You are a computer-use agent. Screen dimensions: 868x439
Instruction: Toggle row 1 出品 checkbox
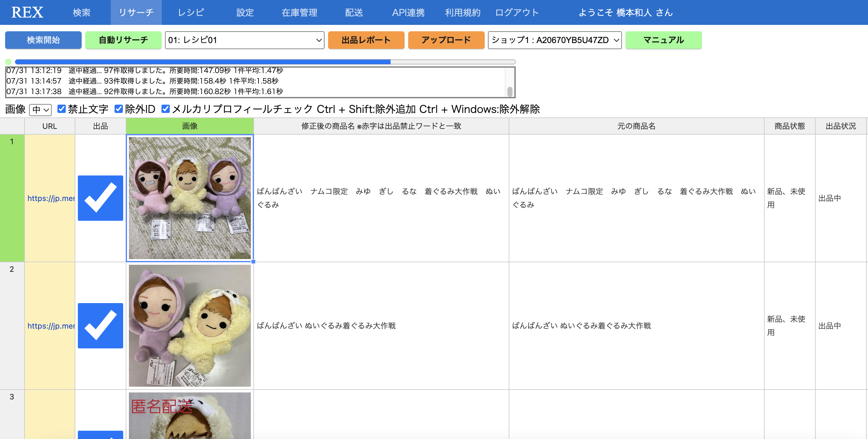click(101, 198)
